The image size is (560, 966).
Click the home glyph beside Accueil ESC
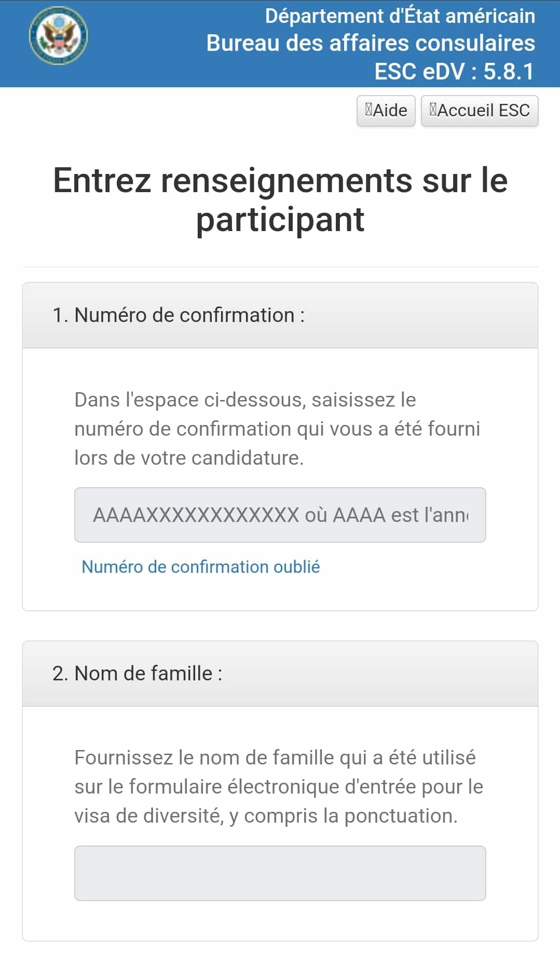(433, 110)
